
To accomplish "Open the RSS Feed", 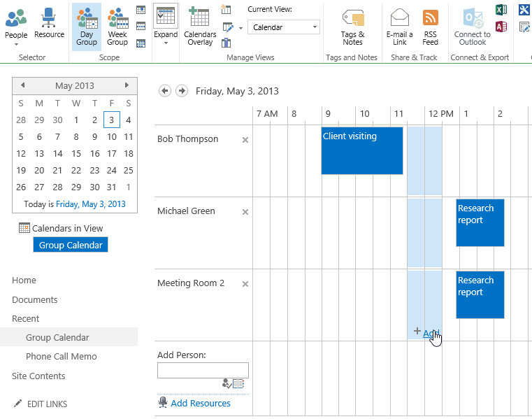I will (x=430, y=27).
